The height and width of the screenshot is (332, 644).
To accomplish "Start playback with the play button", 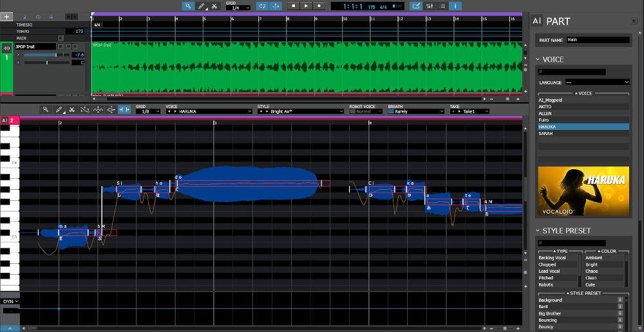I will coord(306,6).
